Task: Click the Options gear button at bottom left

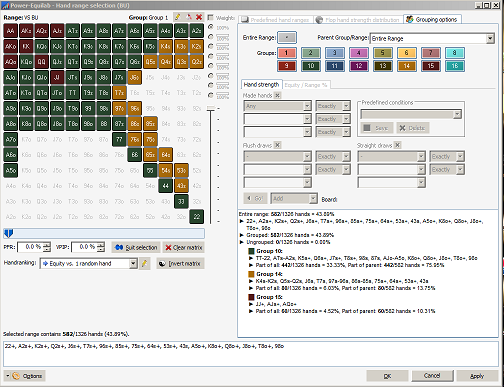Action: pyautogui.click(x=24, y=376)
